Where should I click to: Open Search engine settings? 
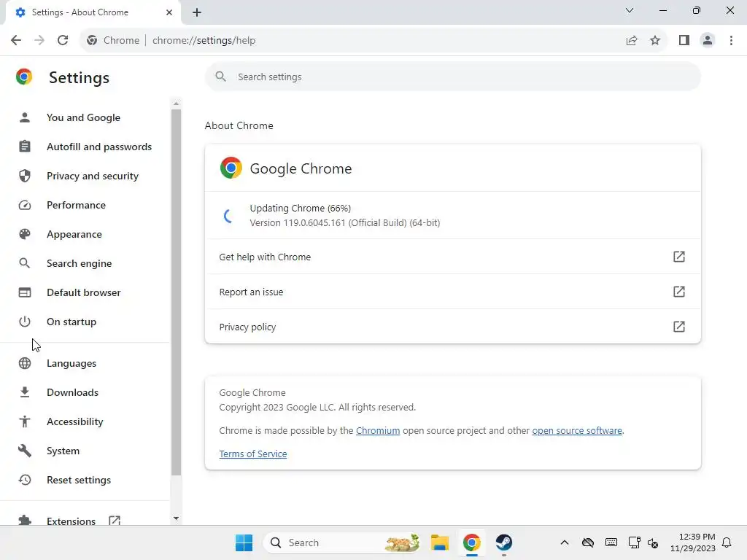pyautogui.click(x=79, y=263)
